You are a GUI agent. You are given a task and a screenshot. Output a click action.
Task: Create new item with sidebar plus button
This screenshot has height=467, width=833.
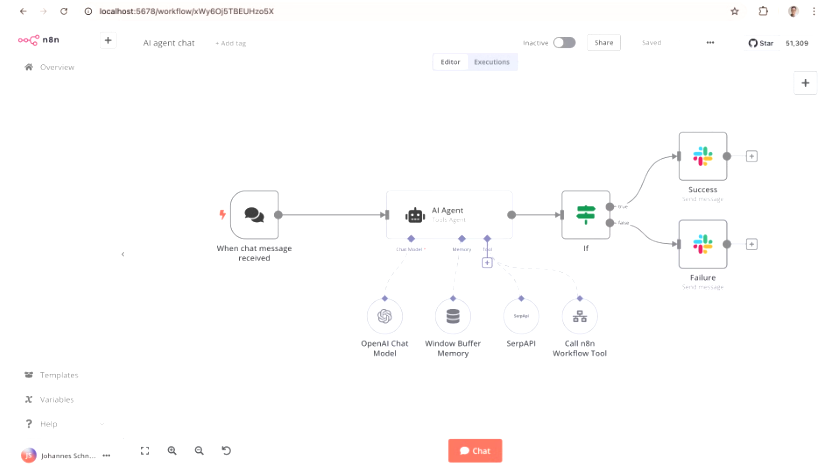pos(108,40)
